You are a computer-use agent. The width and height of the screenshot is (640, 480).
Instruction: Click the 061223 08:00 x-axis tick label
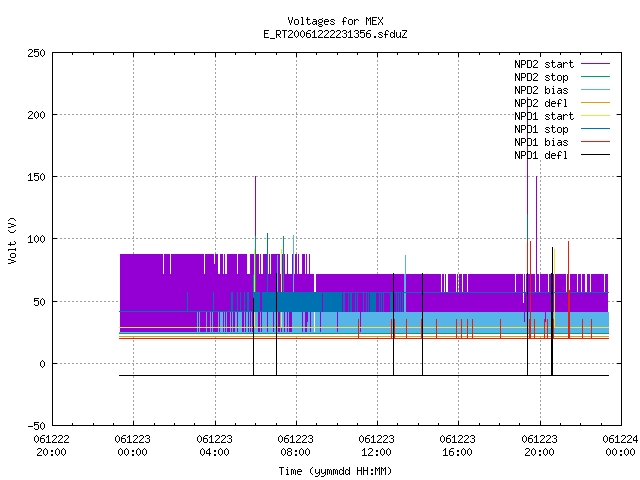tap(296, 446)
